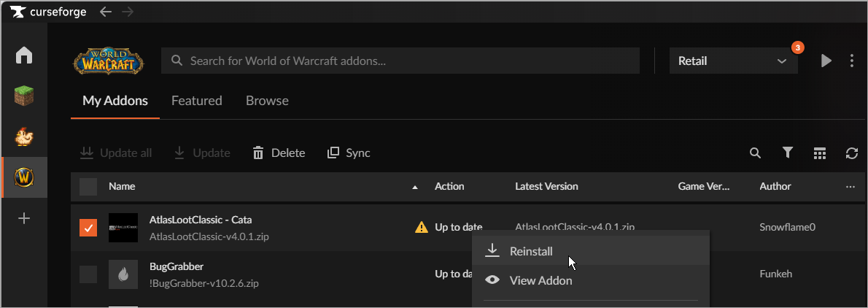The width and height of the screenshot is (868, 308).
Task: Uncheck the AtlasLootClassic - Cata checkbox
Action: [x=88, y=227]
